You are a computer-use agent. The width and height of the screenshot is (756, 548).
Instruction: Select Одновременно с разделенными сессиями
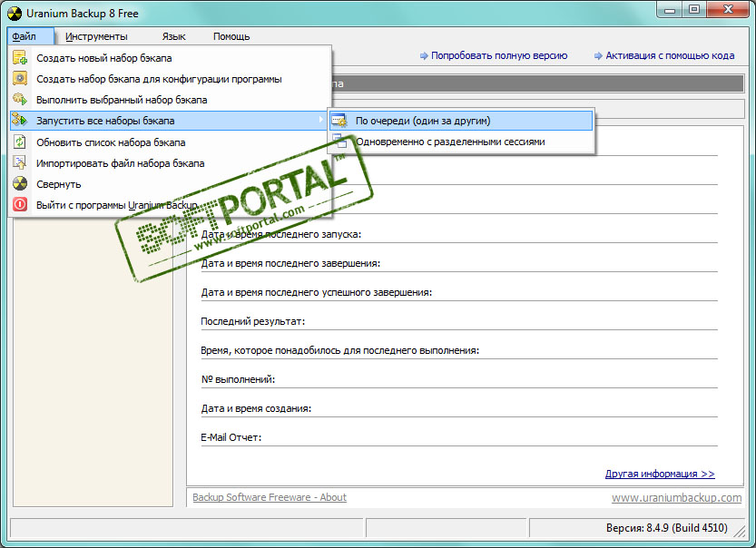[461, 142]
